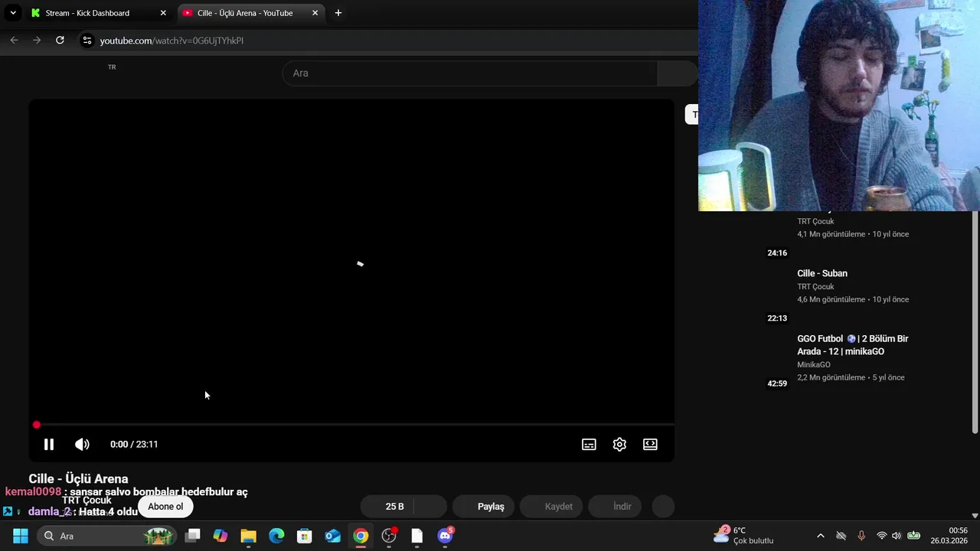
Task: Go back in browser history
Action: (x=14, y=40)
